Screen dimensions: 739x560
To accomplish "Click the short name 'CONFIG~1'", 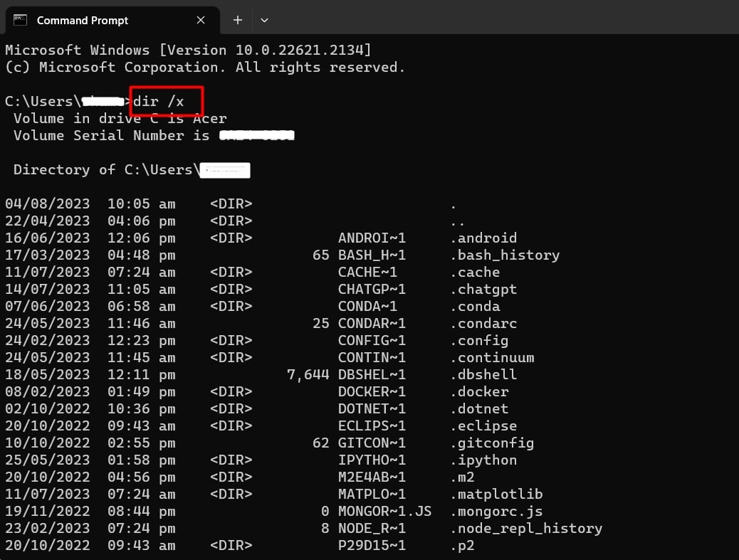I will [372, 341].
